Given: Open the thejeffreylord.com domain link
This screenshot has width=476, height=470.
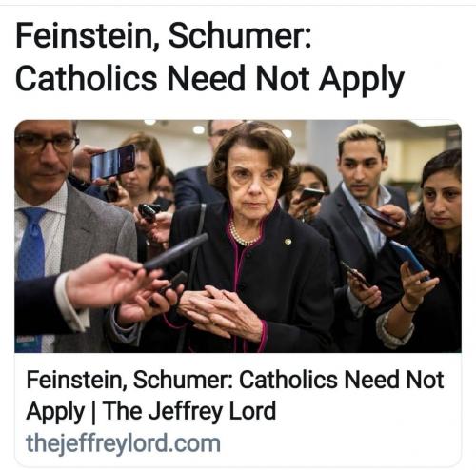Looking at the screenshot, I should [123, 443].
